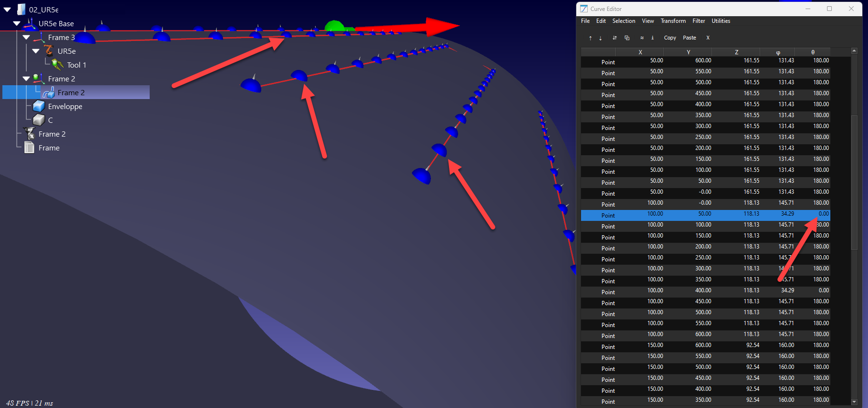The image size is (868, 408).
Task: Collapse the Frame 3 tree node
Action: pyautogui.click(x=26, y=37)
